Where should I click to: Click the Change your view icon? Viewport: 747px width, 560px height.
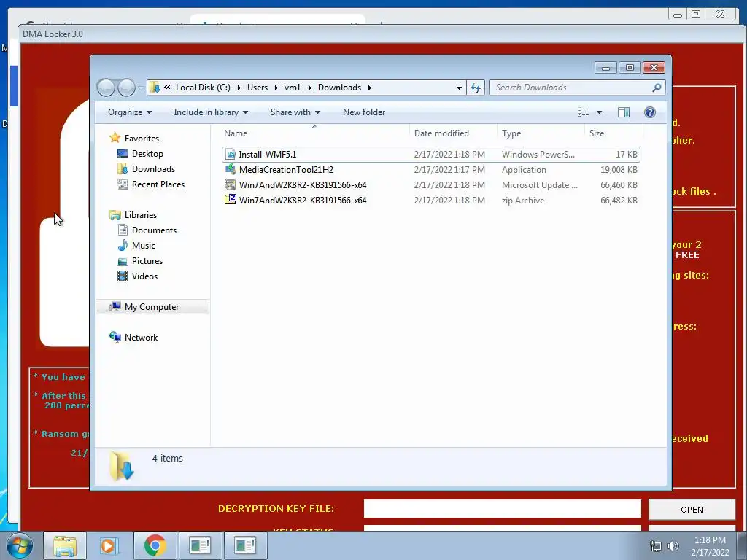[584, 112]
